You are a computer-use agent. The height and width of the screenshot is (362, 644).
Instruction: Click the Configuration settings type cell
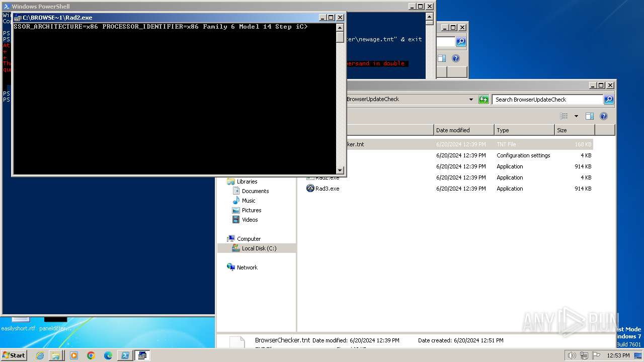523,155
